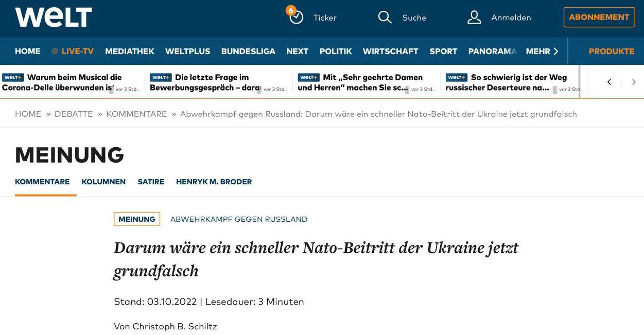
Task: Select the SATIRE tab
Action: tap(151, 182)
